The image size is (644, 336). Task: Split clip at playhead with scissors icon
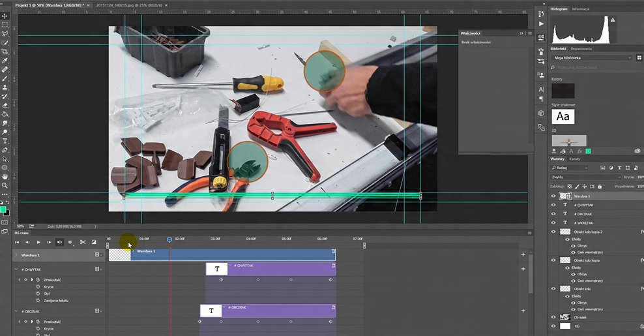click(x=83, y=242)
